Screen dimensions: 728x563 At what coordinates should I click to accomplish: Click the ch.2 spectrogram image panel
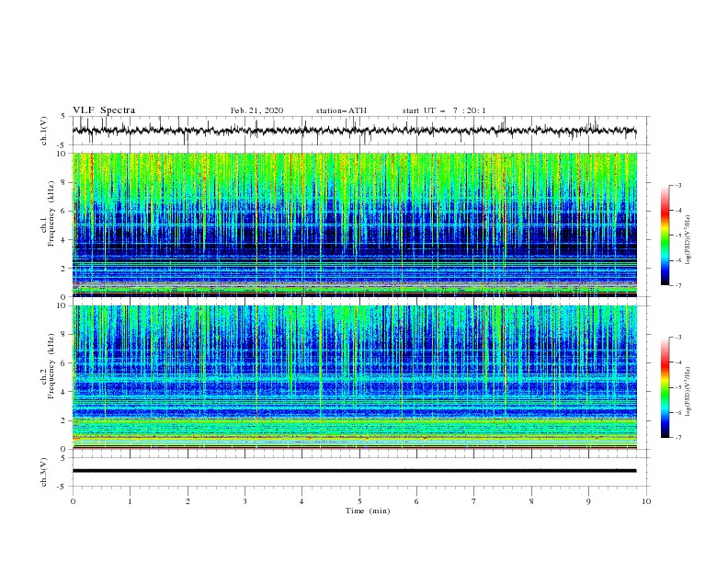pyautogui.click(x=354, y=377)
